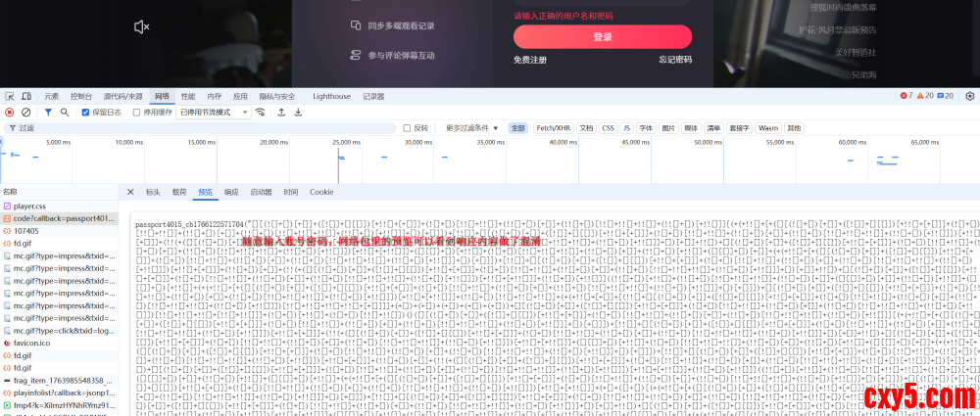Select player.css request row
Screen dimensions: 980x416
tap(59, 206)
